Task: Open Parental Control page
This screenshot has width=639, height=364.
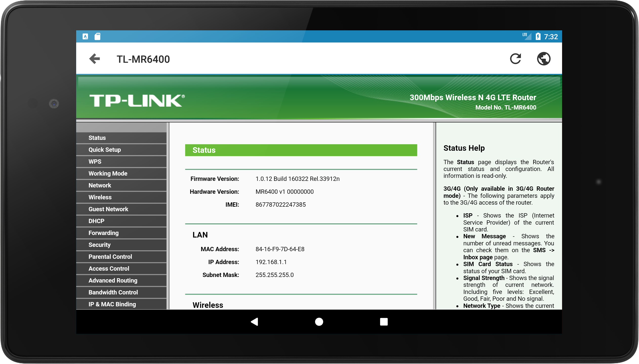Action: tap(110, 257)
